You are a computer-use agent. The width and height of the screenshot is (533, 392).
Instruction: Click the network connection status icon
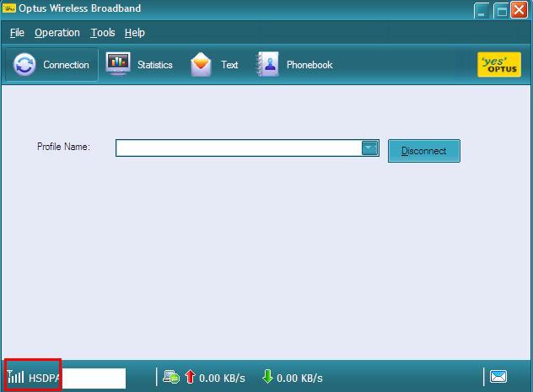[x=171, y=377]
